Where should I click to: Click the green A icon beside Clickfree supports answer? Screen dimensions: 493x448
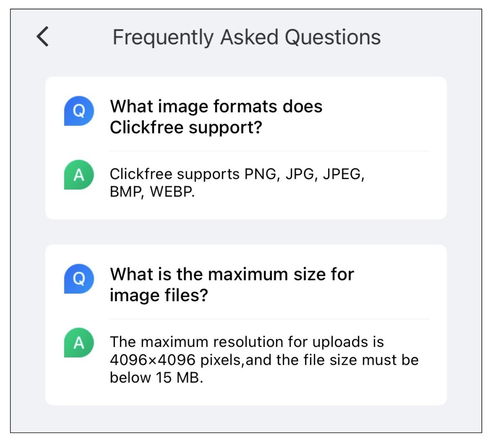(79, 175)
